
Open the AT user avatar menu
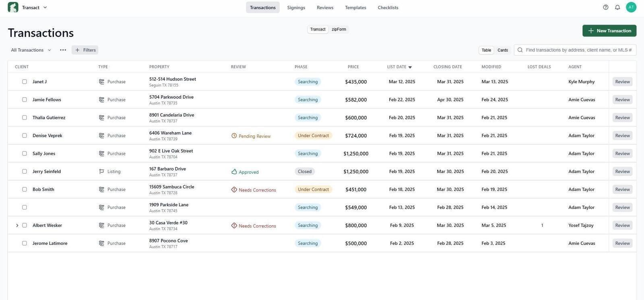pos(631,7)
